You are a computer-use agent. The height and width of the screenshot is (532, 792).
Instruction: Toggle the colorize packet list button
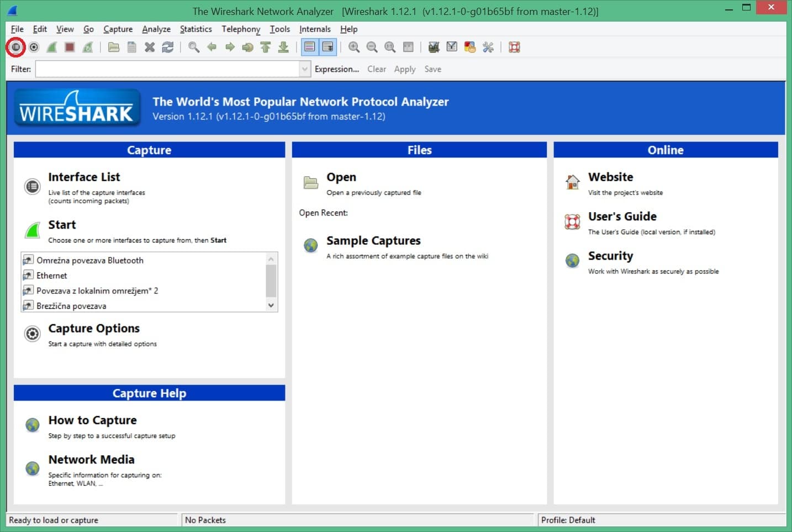tap(310, 48)
